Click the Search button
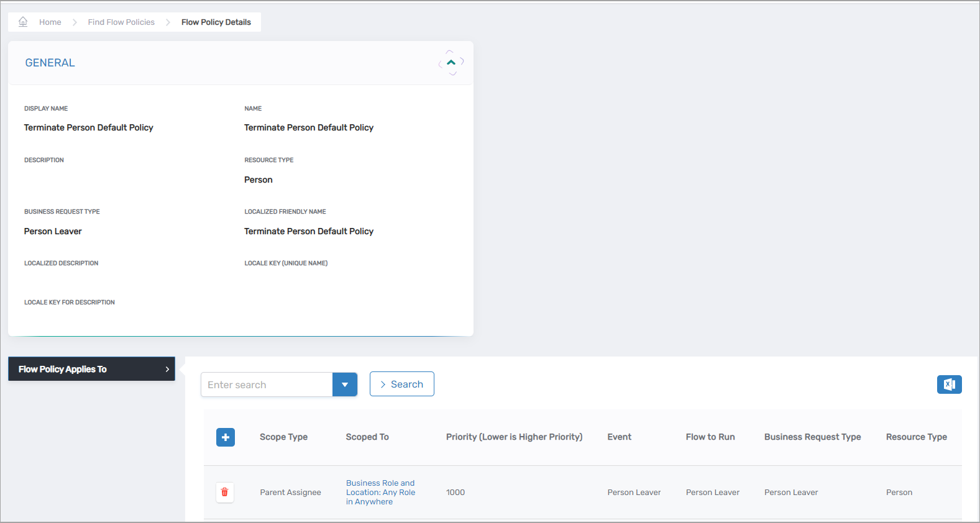The image size is (980, 523). click(x=401, y=384)
